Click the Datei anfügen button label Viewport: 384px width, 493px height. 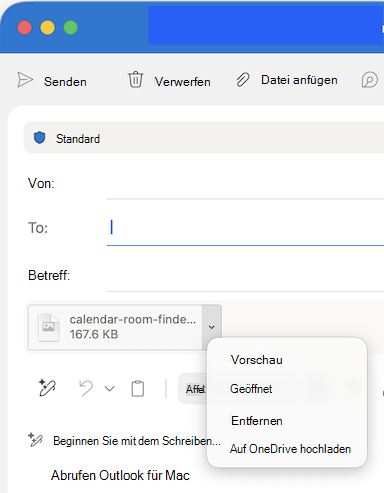[299, 80]
